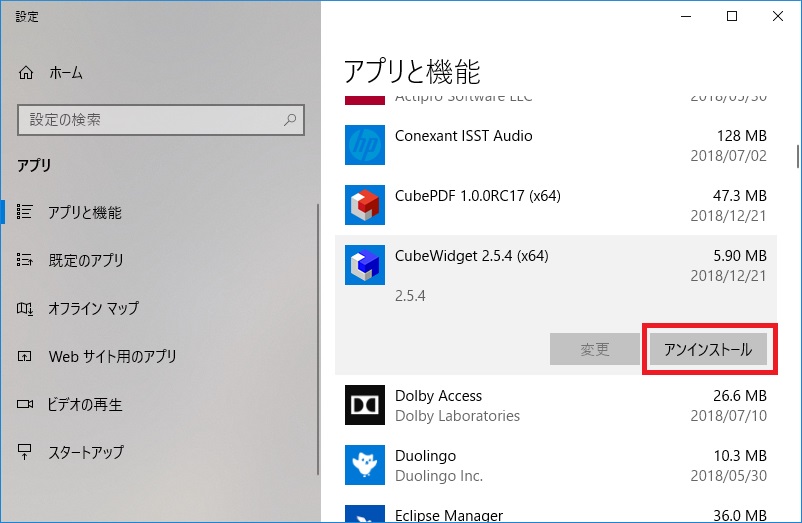
Task: Click the 10.3 MB size value
Action: pyautogui.click(x=740, y=456)
